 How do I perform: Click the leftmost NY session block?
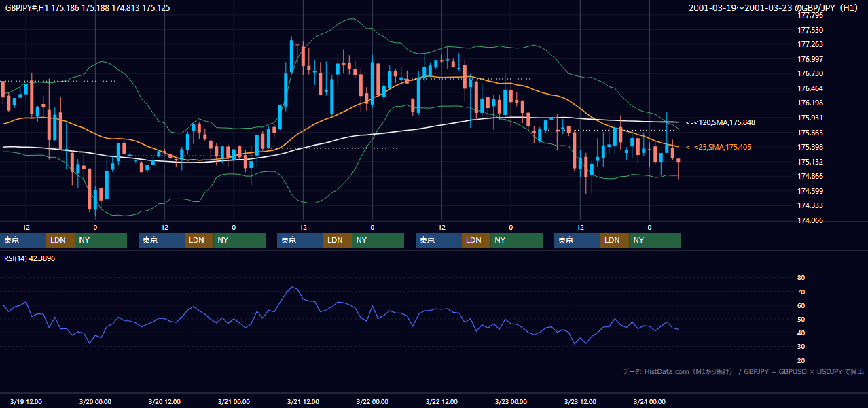click(101, 240)
